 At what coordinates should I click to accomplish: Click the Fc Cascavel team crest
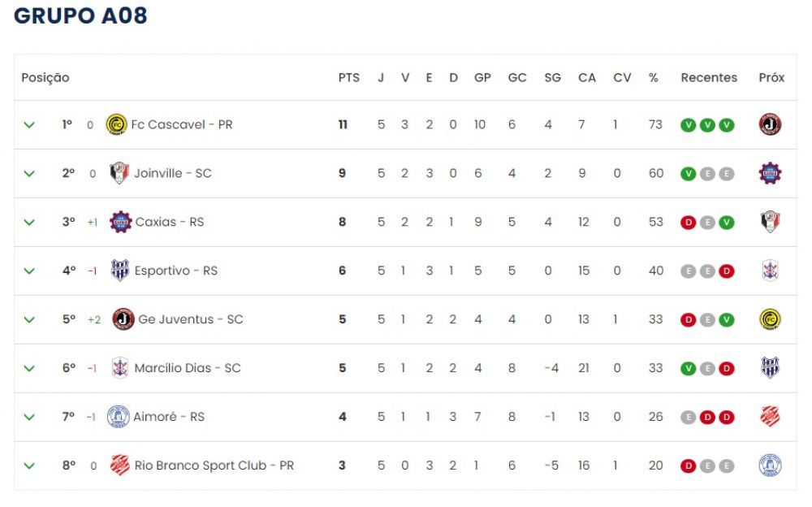[x=116, y=124]
